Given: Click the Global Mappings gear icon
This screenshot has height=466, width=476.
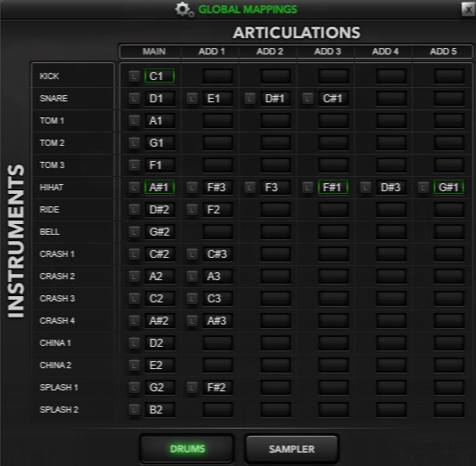Looking at the screenshot, I should [184, 10].
